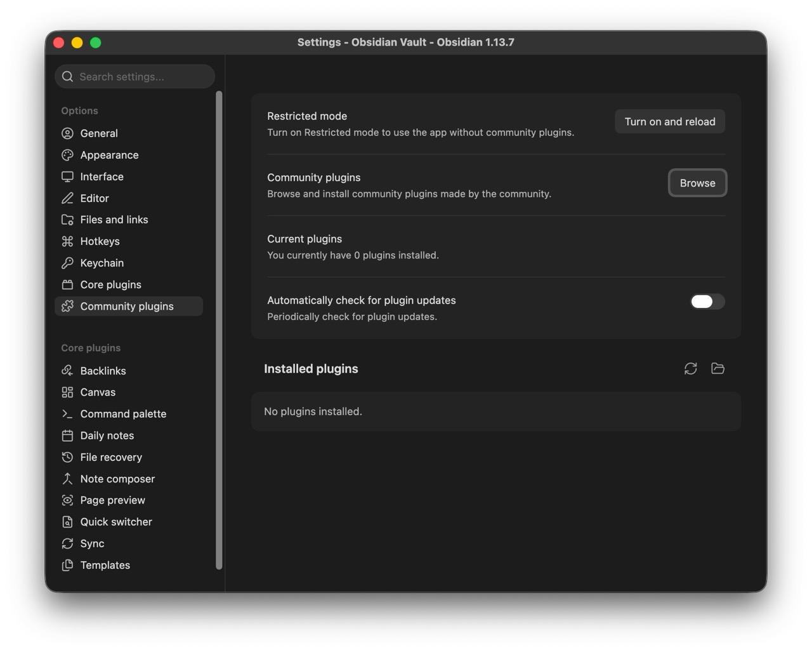The width and height of the screenshot is (812, 652).
Task: Click the General settings person icon
Action: click(x=67, y=133)
